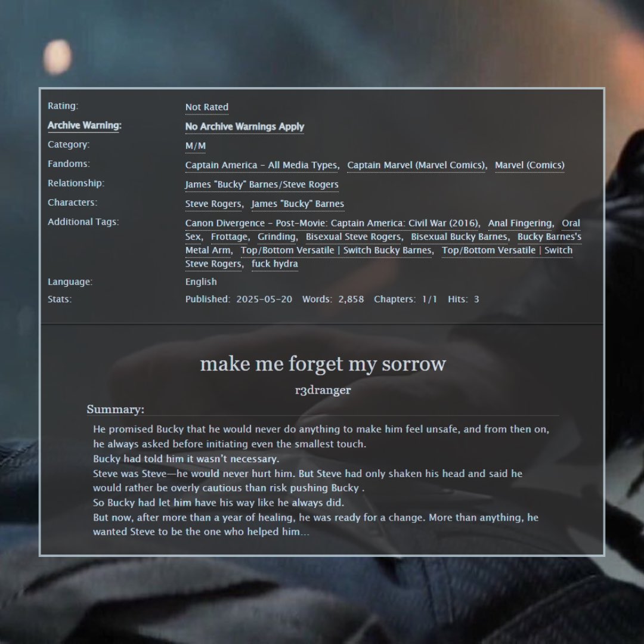Image resolution: width=644 pixels, height=644 pixels.
Task: Open Captain America - All Media Types fandom
Action: click(x=261, y=165)
